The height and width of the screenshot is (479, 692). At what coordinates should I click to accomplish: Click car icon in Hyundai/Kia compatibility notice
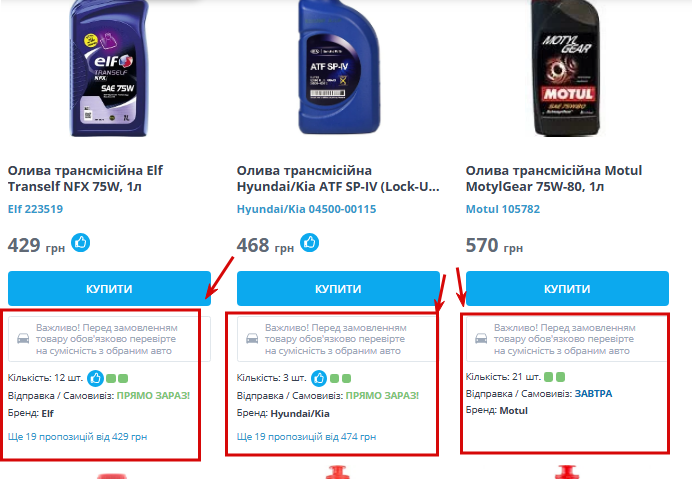(252, 339)
